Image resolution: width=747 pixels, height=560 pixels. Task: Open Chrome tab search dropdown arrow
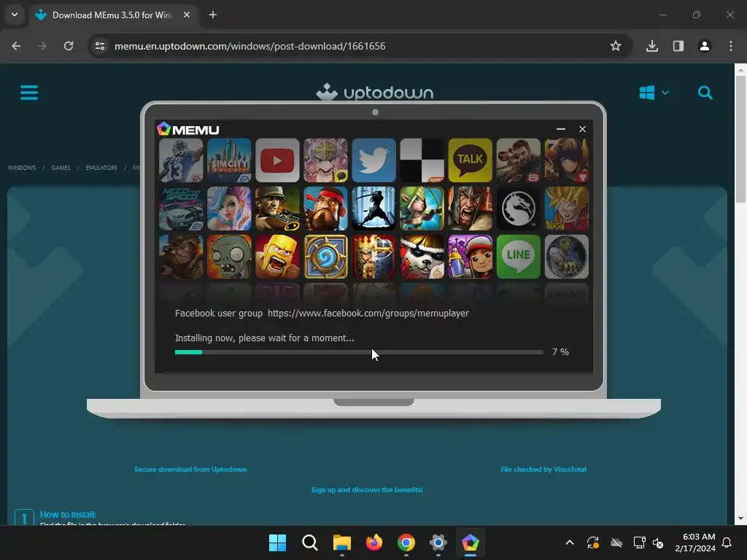pyautogui.click(x=15, y=15)
